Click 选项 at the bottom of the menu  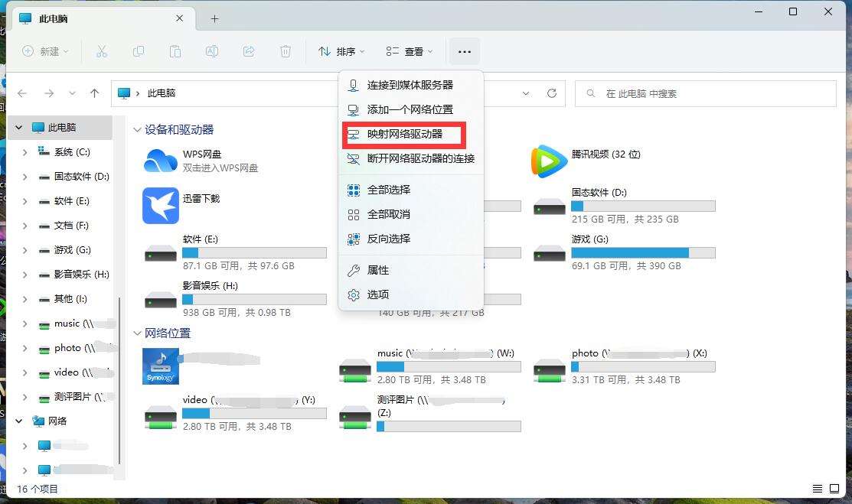point(377,294)
